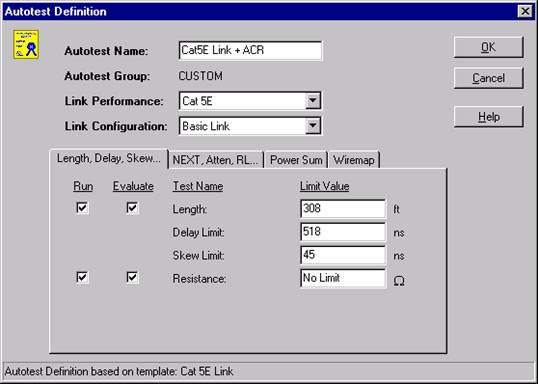538x384 pixels.
Task: Click the yellow autotest certificate icon
Action: pos(26,44)
